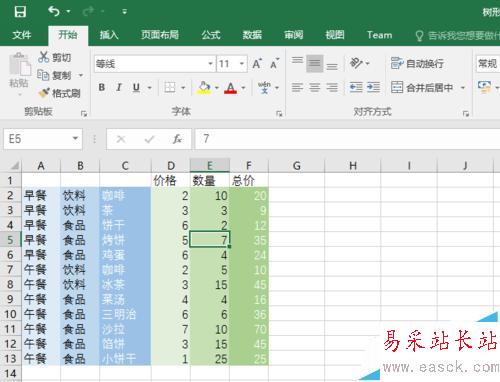Switch to the 数据 ribbon tab
The height and width of the screenshot is (382, 500).
coord(252,35)
